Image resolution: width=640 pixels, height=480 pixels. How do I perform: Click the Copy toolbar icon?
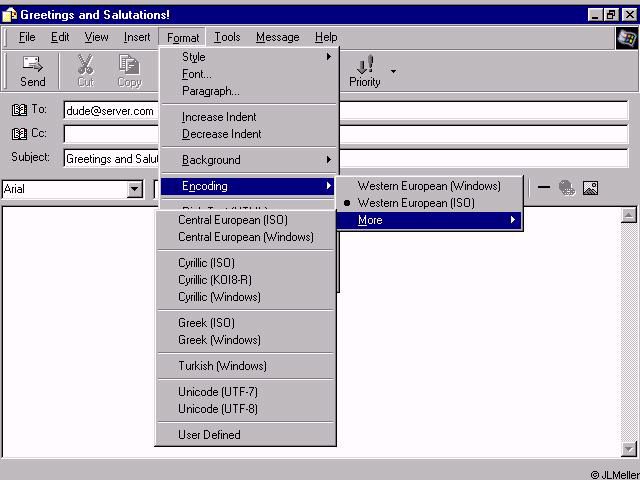[129, 71]
